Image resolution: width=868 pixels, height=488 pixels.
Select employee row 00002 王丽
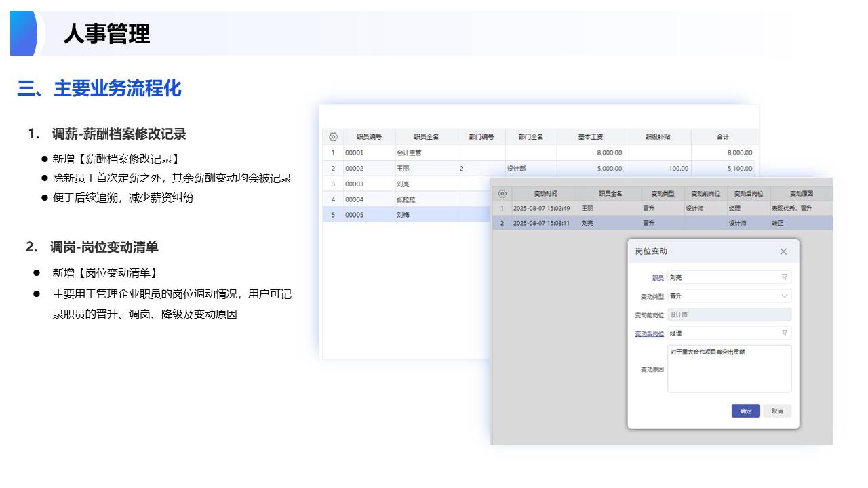[407, 169]
